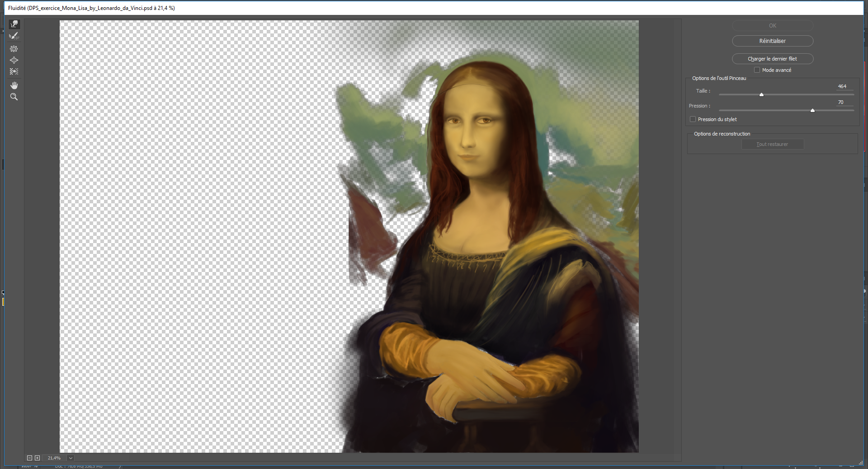Image resolution: width=868 pixels, height=469 pixels.
Task: Click the Tout restaurer button
Action: point(773,144)
